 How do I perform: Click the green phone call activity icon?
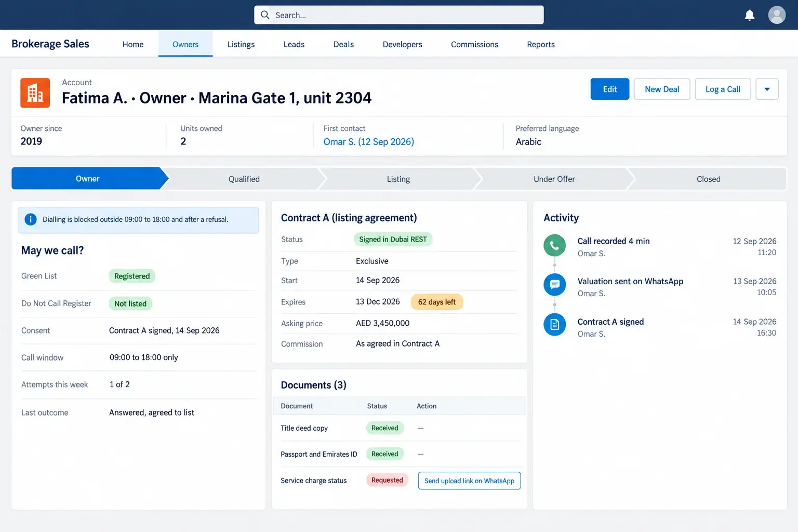coord(554,245)
